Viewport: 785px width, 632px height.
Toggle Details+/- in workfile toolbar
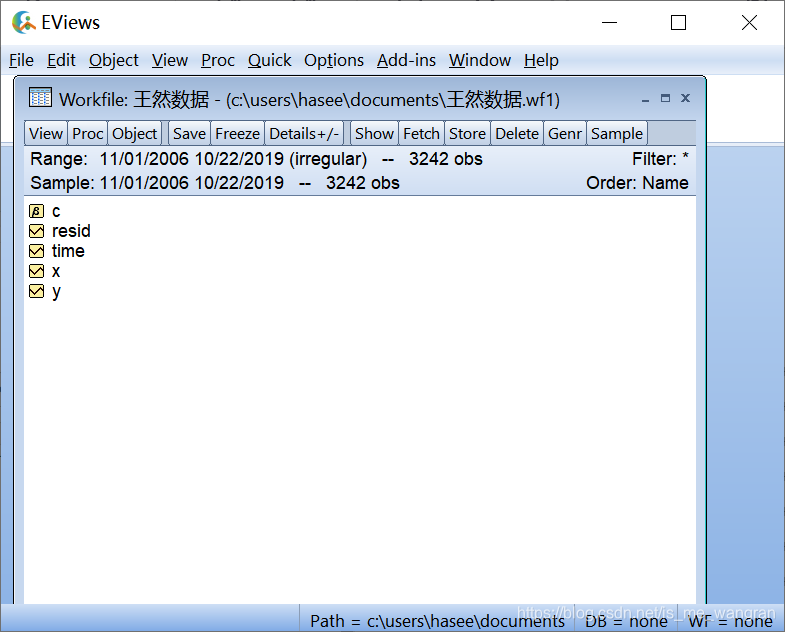[304, 133]
